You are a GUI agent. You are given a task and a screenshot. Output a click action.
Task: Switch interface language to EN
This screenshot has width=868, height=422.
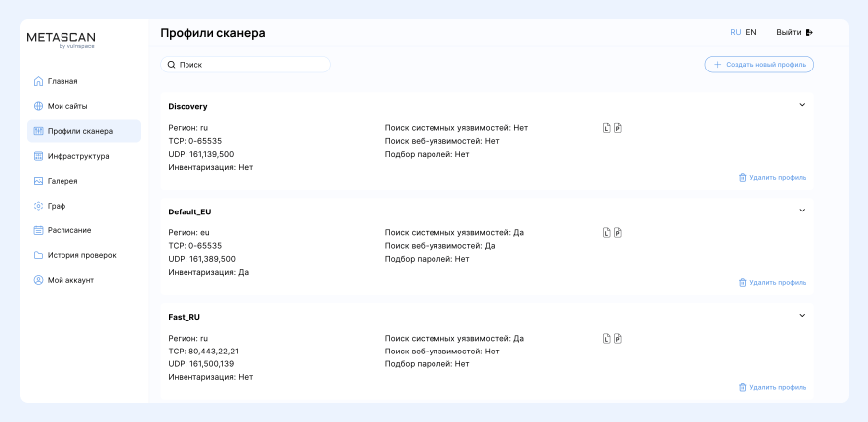[x=751, y=32]
